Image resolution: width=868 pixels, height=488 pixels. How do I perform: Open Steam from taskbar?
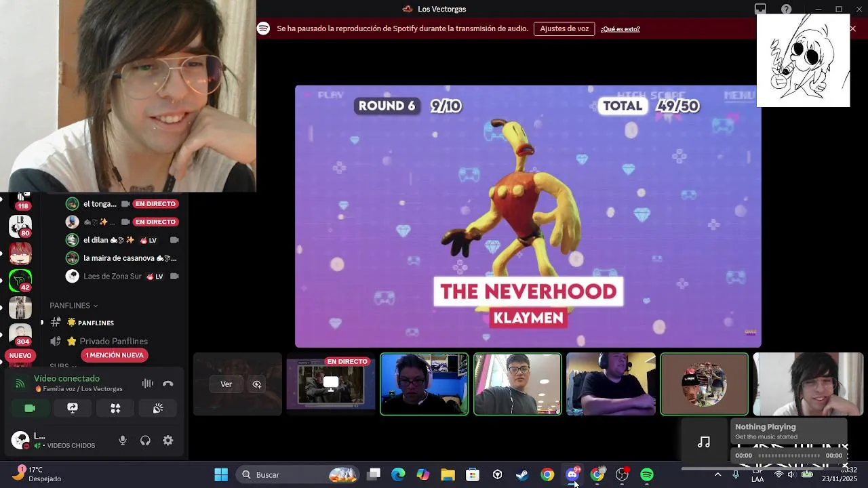(x=522, y=474)
